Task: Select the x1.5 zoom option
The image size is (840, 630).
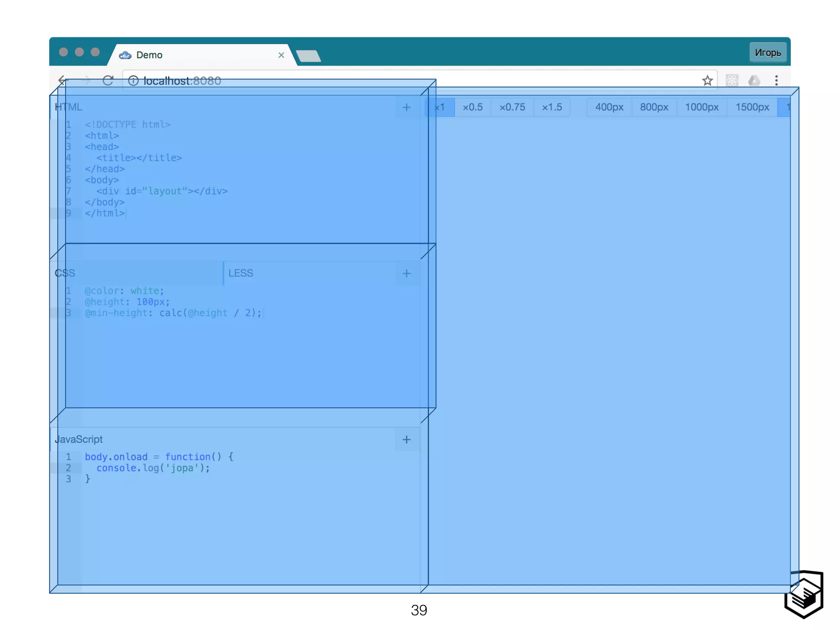Action: 552,107
